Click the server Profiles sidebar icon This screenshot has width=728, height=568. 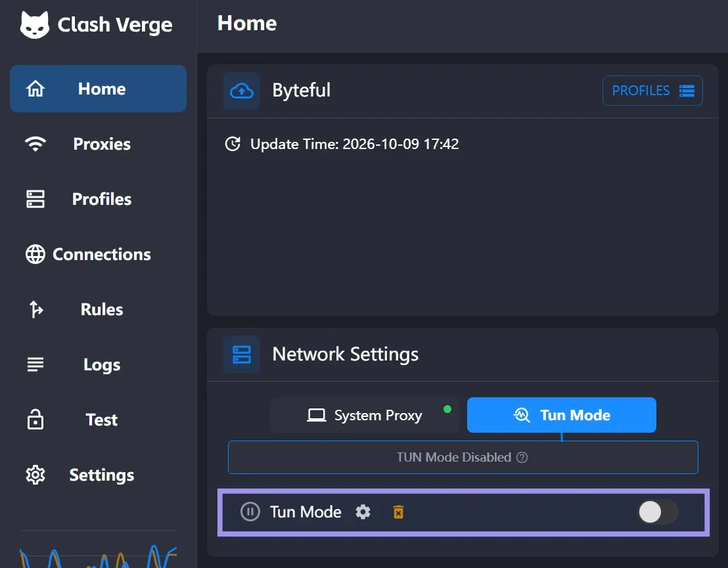pos(35,199)
